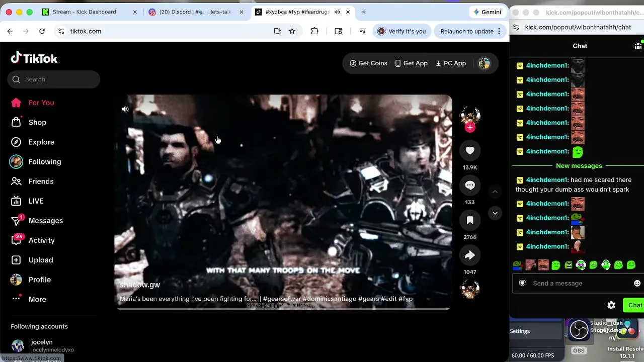Pick the laughing mustache man emote
Viewport: 644px width, 362px height.
coord(543,265)
